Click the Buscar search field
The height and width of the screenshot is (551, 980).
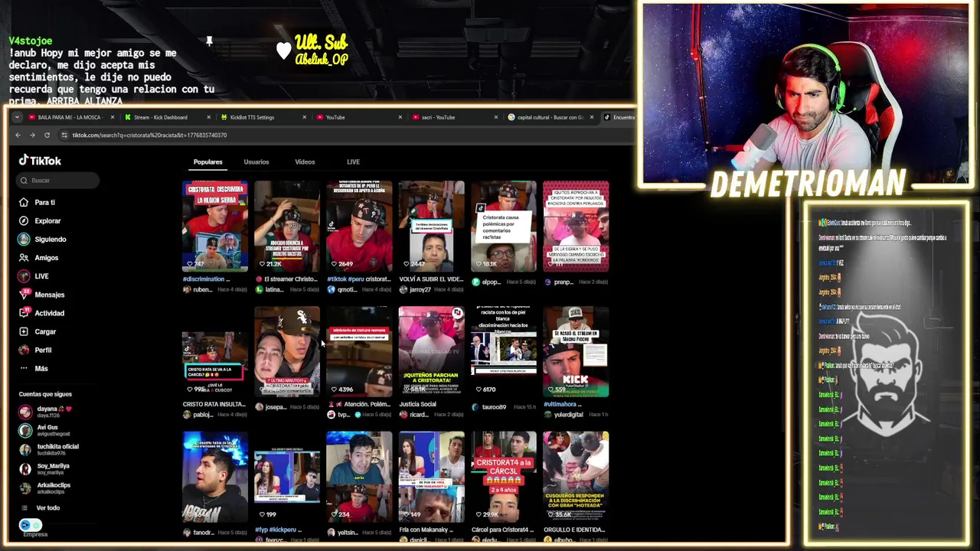click(x=59, y=181)
